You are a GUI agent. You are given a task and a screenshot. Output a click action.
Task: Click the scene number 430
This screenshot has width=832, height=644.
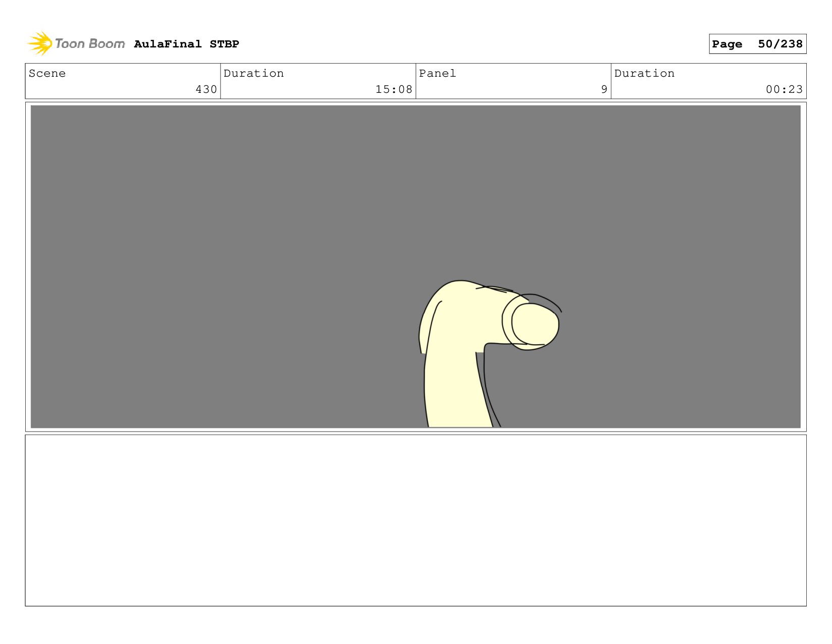pos(206,89)
